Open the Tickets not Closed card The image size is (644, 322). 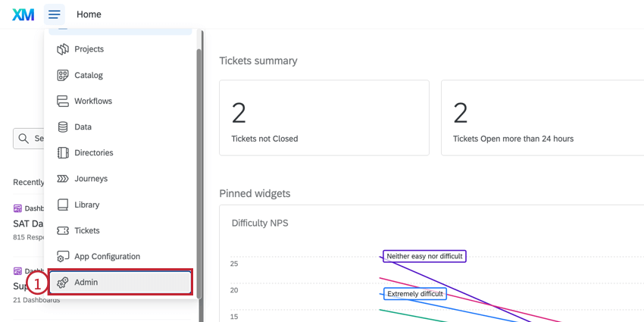324,118
